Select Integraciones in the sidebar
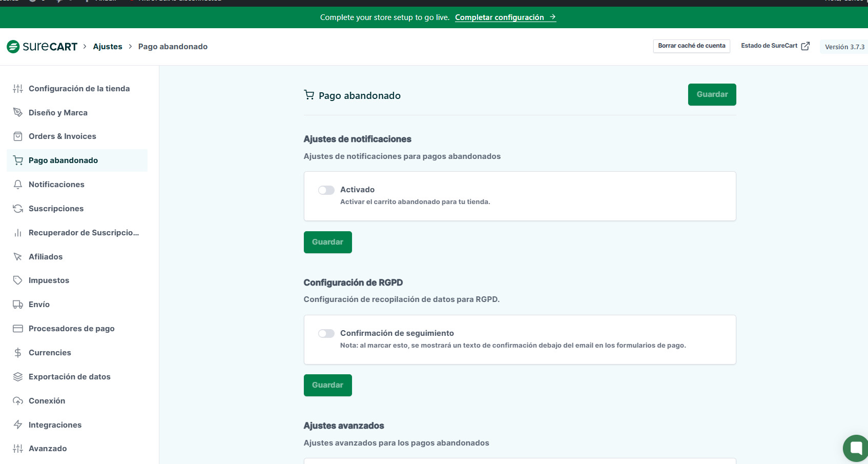The height and width of the screenshot is (464, 868). [x=55, y=425]
